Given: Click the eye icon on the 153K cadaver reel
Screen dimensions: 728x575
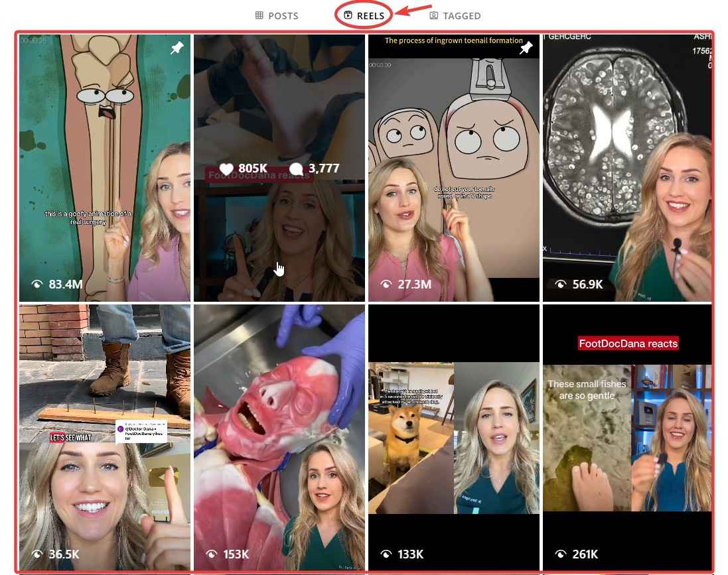Looking at the screenshot, I should coord(211,554).
